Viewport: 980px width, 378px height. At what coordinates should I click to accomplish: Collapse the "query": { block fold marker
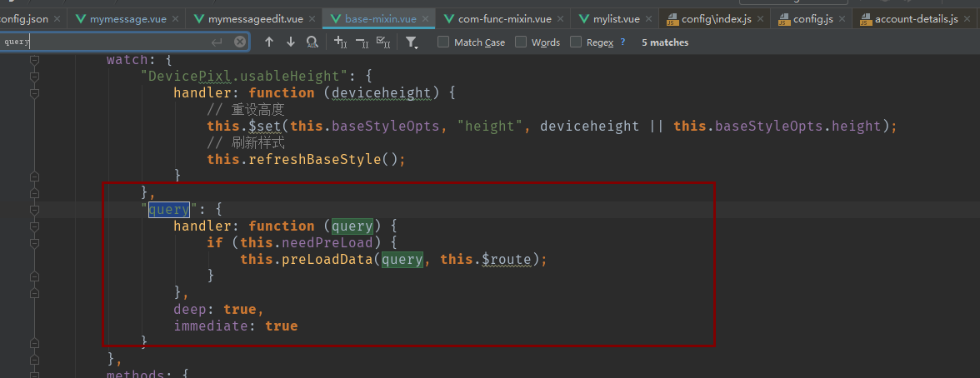[x=34, y=209]
